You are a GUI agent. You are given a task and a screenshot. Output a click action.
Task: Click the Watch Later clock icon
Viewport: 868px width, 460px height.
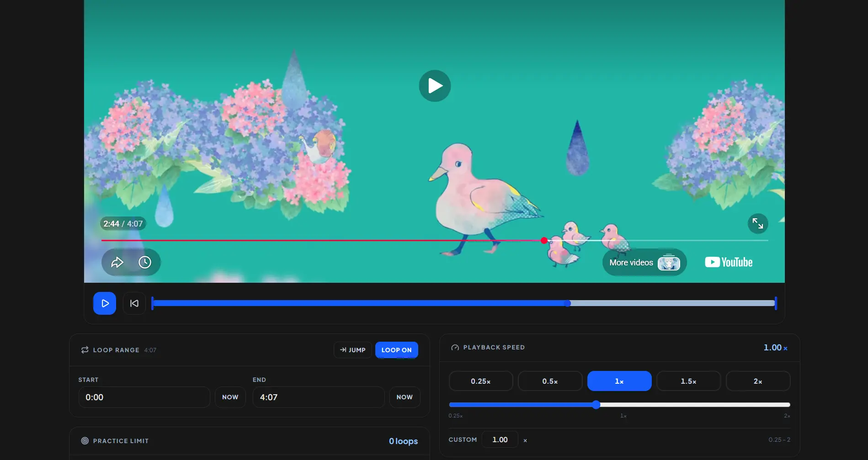145,262
